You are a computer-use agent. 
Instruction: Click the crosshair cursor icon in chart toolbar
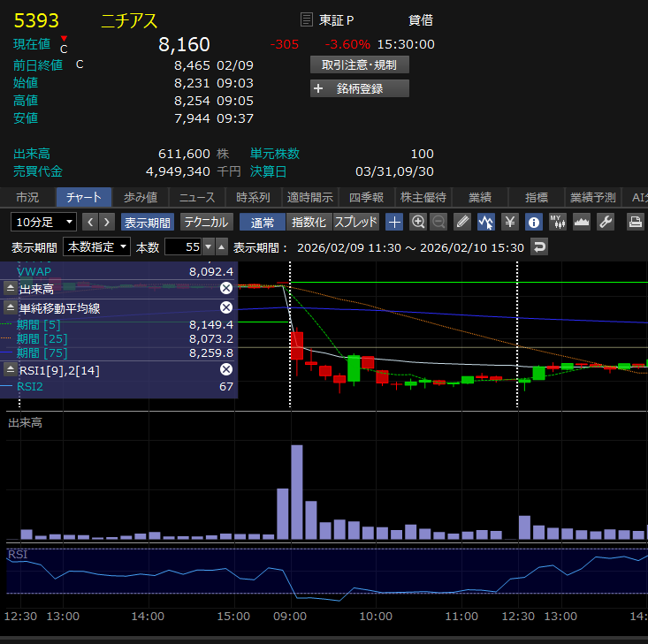(394, 222)
